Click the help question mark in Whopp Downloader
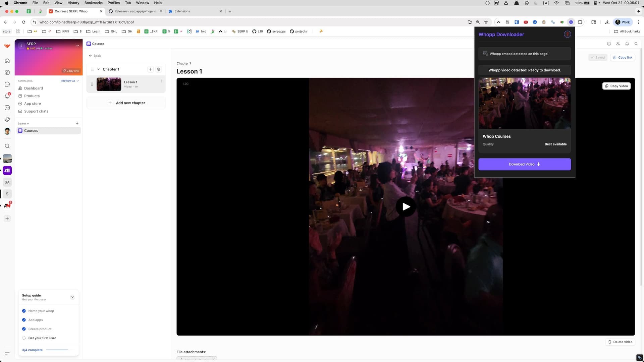The width and height of the screenshot is (644, 362). [x=567, y=34]
